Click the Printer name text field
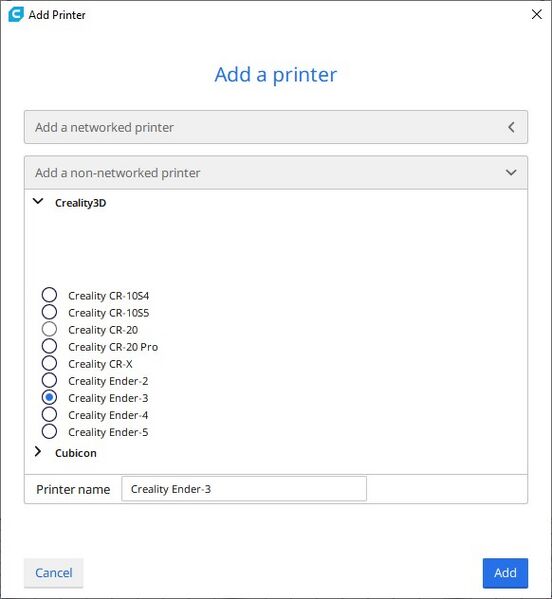 click(x=244, y=489)
